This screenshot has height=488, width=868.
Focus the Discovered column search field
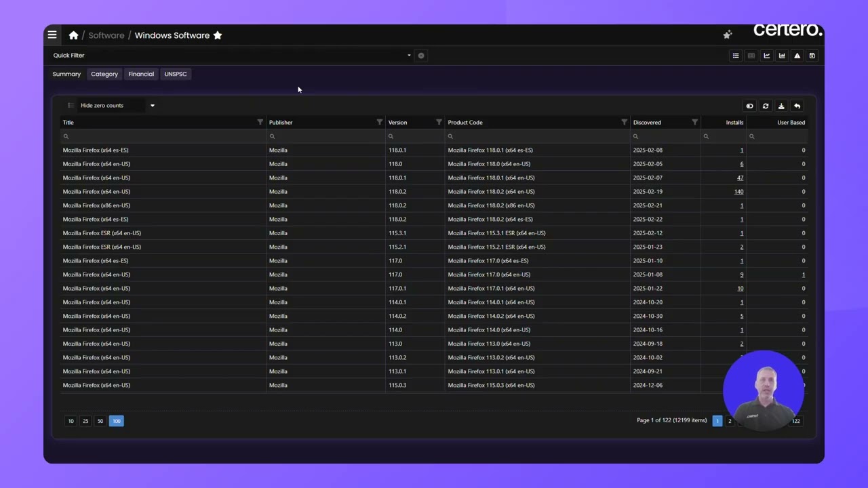(665, 136)
